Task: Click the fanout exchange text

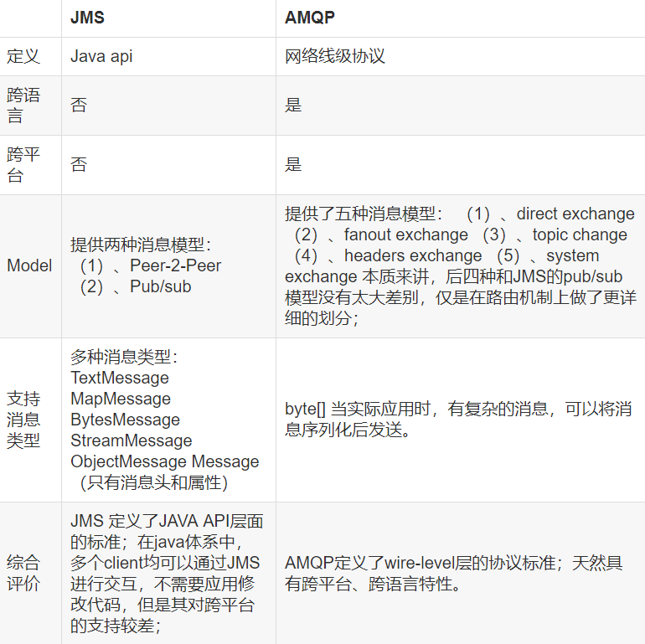Action: click(x=406, y=234)
